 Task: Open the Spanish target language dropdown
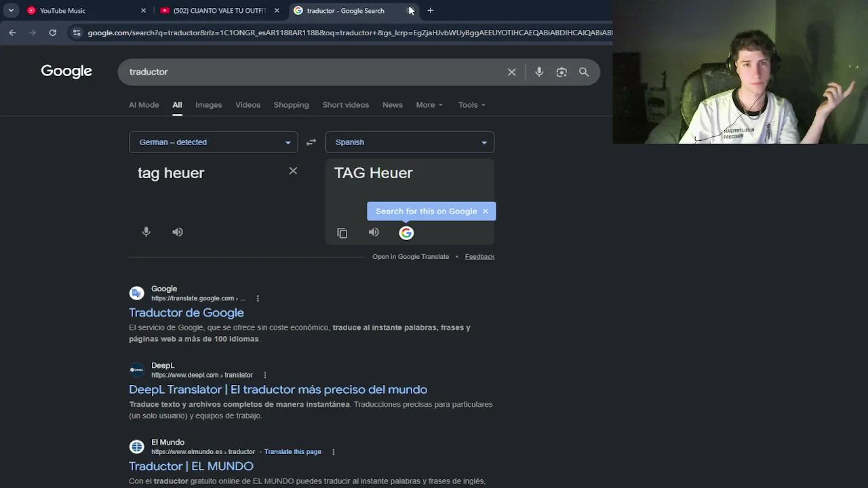(410, 142)
